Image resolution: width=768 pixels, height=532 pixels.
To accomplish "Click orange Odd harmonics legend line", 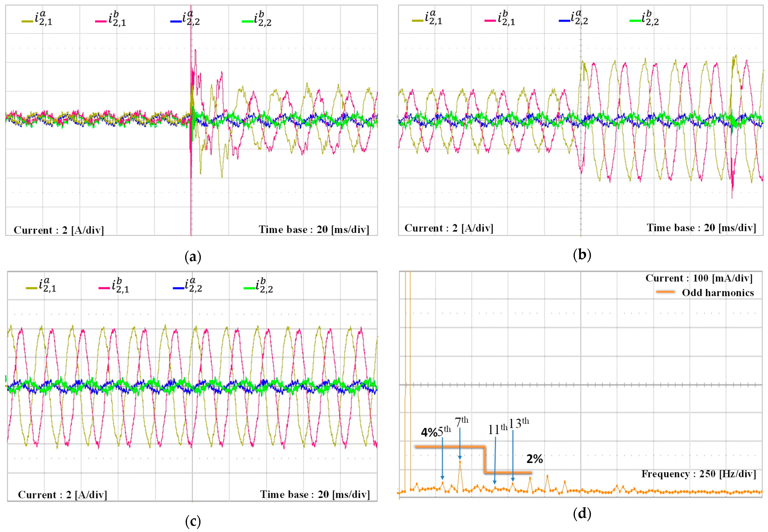I will [x=665, y=292].
